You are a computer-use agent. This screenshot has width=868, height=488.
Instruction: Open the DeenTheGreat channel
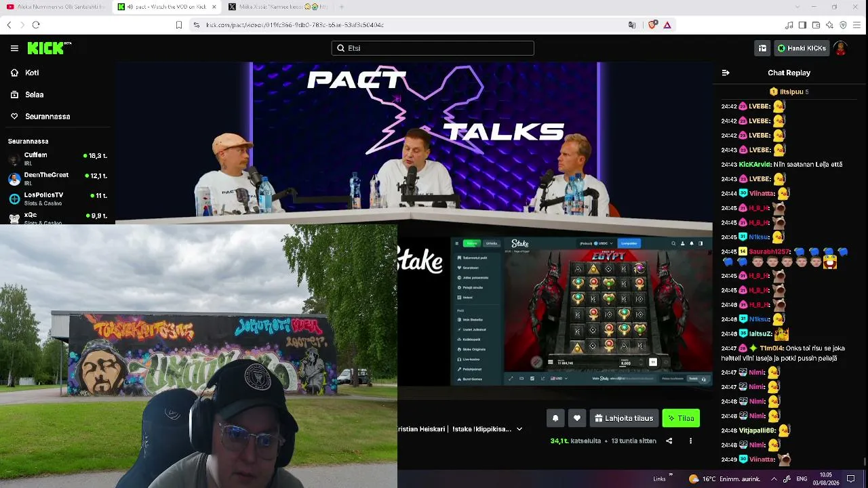tap(58, 179)
